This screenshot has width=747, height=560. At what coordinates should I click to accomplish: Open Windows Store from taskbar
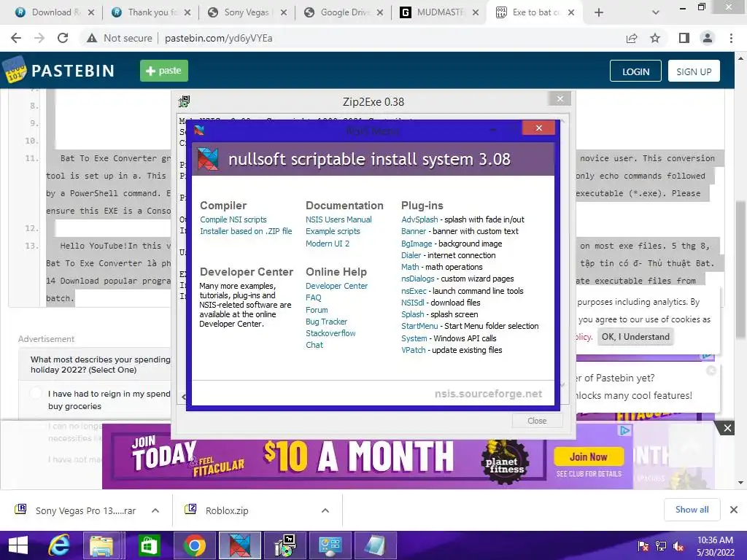coord(149,545)
